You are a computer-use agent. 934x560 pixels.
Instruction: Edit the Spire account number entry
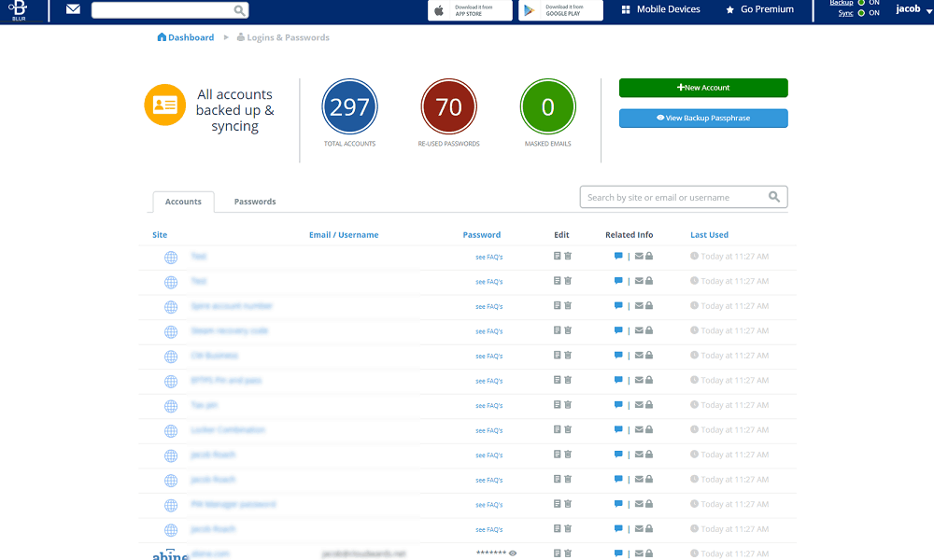coord(557,305)
